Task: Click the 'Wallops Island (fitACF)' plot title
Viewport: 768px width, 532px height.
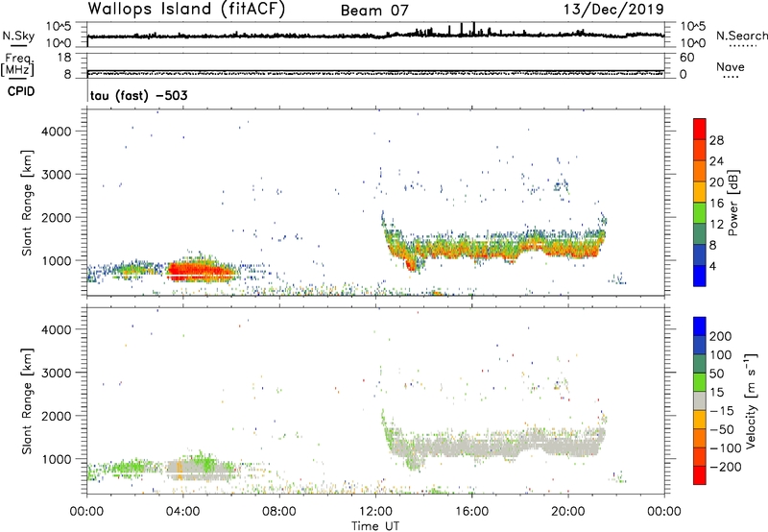Action: (186, 10)
